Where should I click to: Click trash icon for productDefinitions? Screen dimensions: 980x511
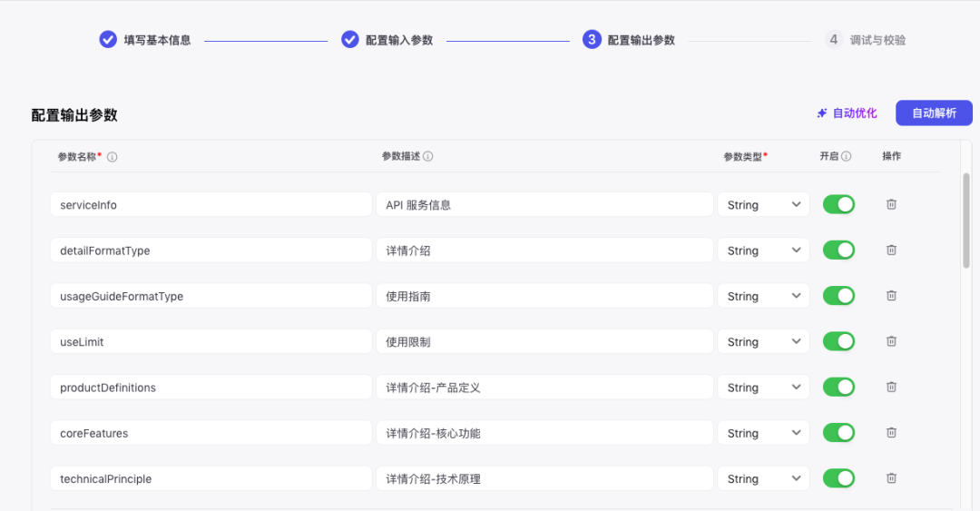891,387
